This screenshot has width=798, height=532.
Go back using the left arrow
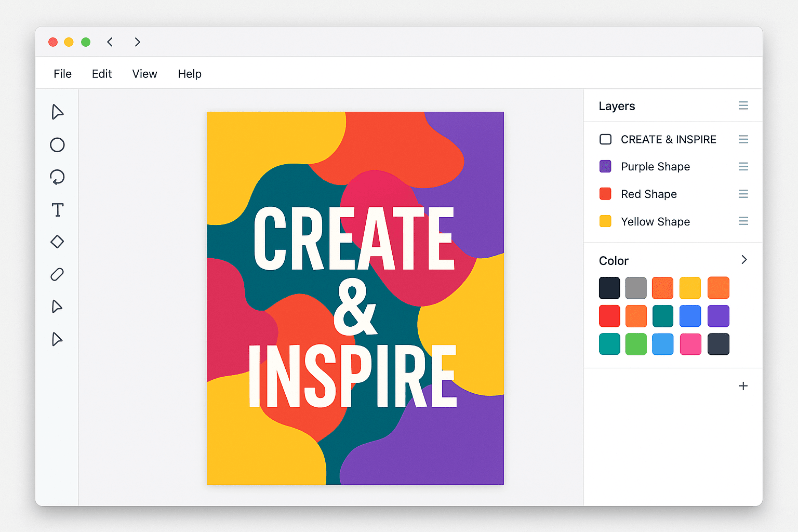coord(110,42)
